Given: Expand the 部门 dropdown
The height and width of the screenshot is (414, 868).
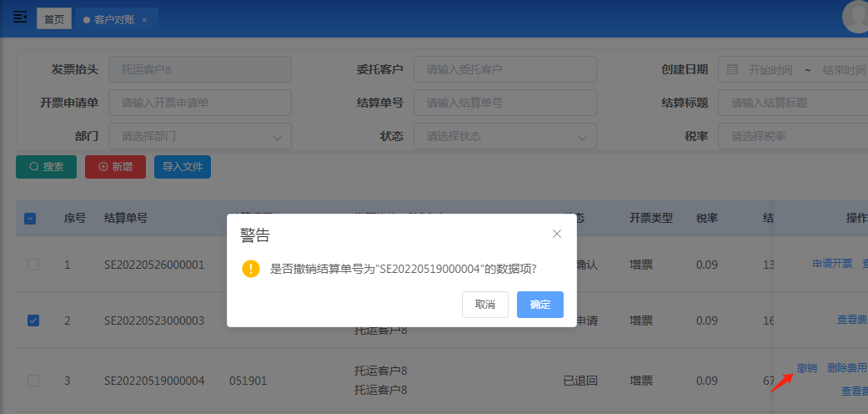Looking at the screenshot, I should pos(200,136).
